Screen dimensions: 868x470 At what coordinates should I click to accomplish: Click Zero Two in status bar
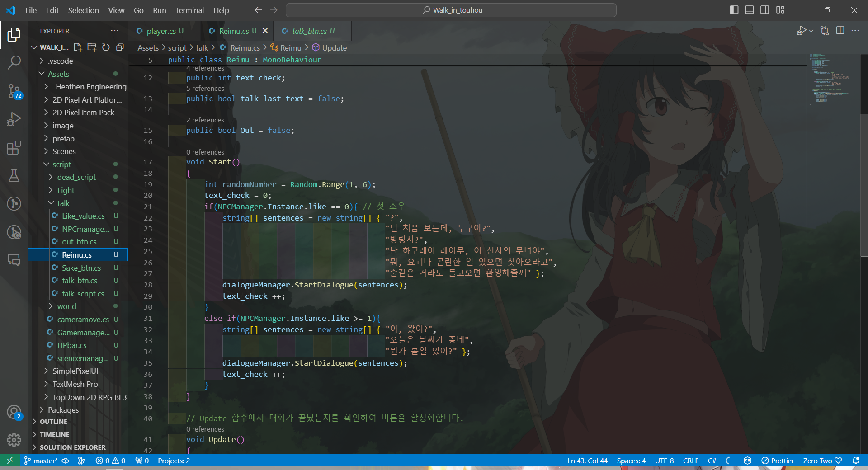pos(822,461)
